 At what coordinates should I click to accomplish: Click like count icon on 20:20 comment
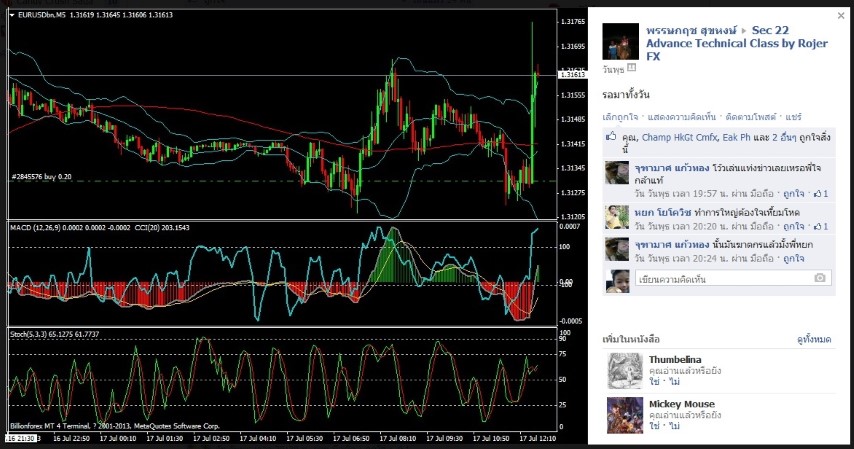pyautogui.click(x=821, y=226)
